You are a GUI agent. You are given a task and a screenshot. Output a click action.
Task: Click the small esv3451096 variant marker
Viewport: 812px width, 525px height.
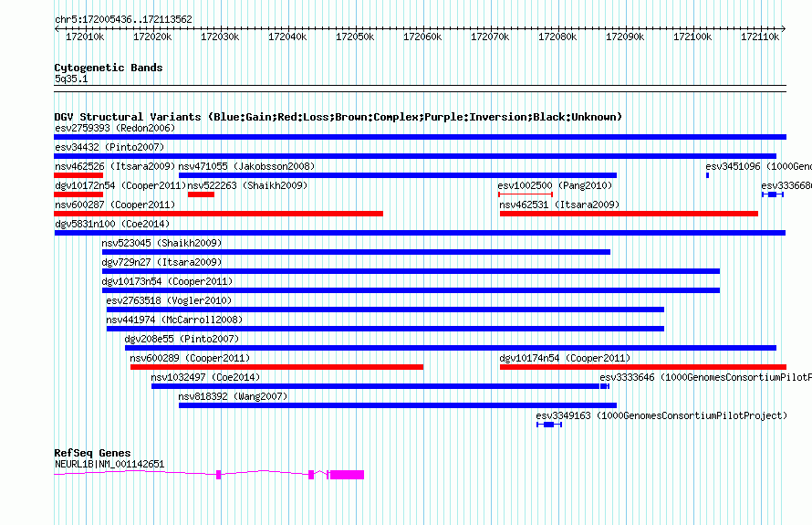(x=707, y=175)
